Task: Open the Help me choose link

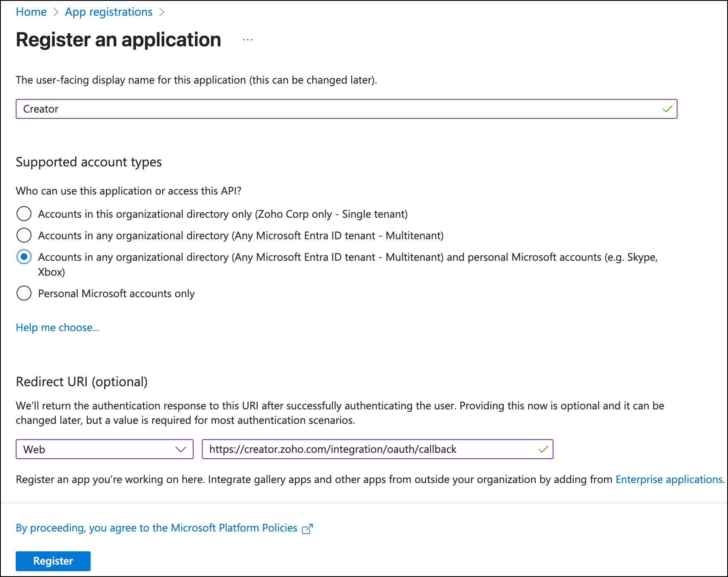Action: click(57, 327)
